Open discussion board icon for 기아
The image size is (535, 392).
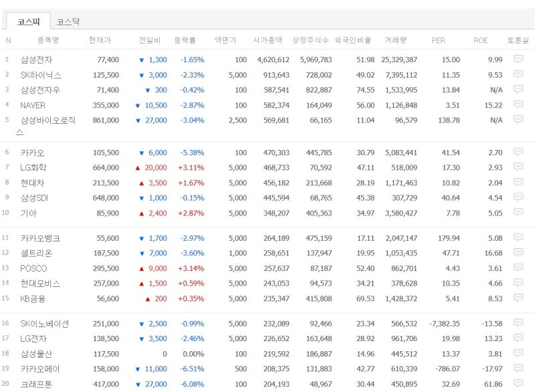(518, 212)
